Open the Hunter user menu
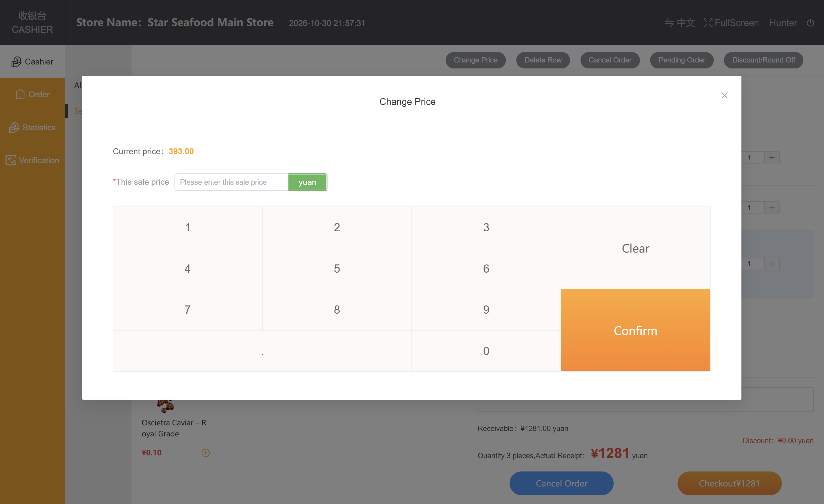 [783, 23]
